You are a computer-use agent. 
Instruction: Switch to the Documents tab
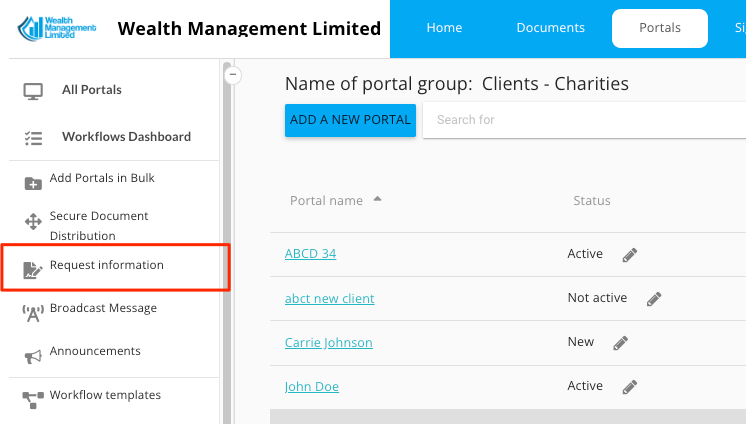pos(550,28)
